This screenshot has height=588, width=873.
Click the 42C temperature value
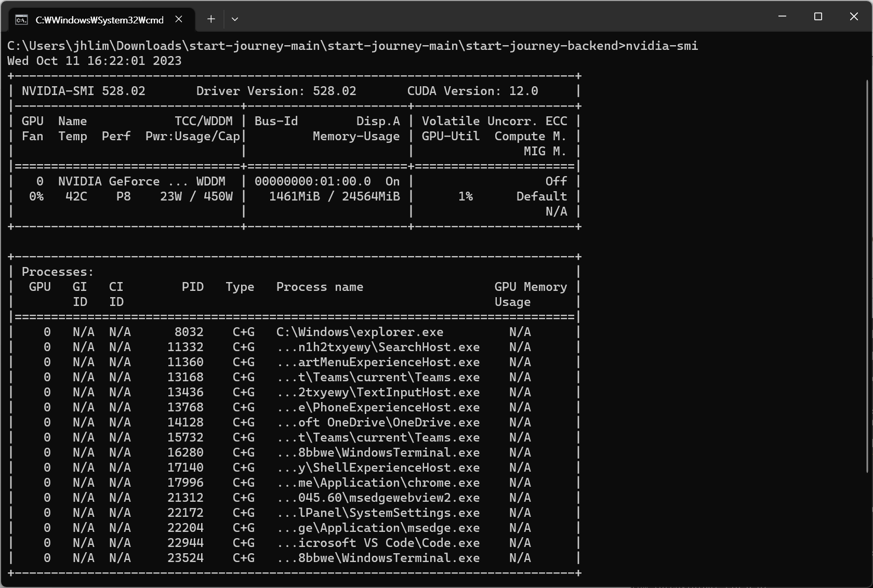tap(76, 196)
